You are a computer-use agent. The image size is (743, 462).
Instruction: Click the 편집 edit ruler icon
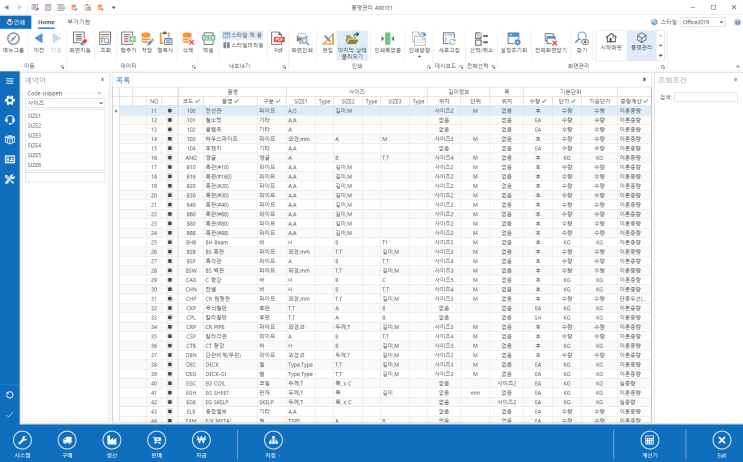pos(327,39)
